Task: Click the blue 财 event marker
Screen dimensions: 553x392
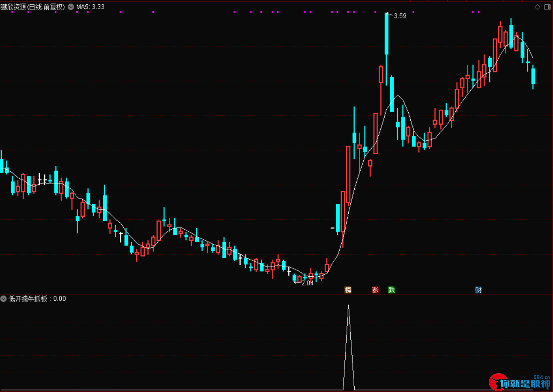Action: click(478, 290)
